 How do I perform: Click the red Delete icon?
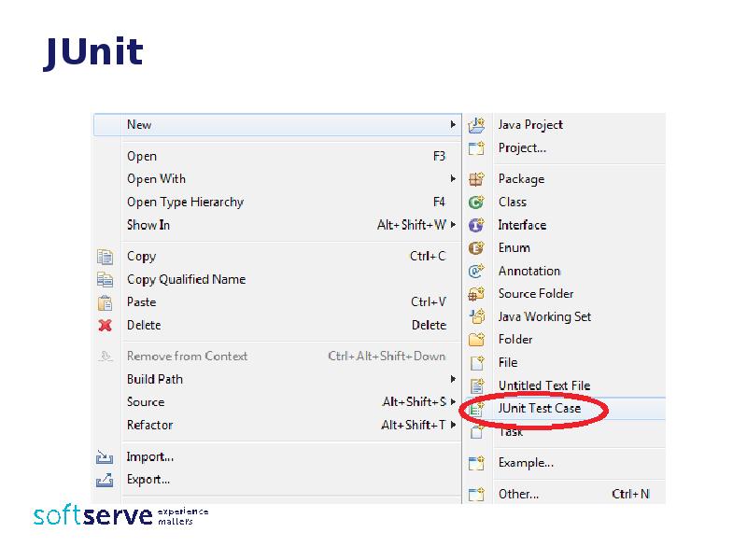coord(106,326)
